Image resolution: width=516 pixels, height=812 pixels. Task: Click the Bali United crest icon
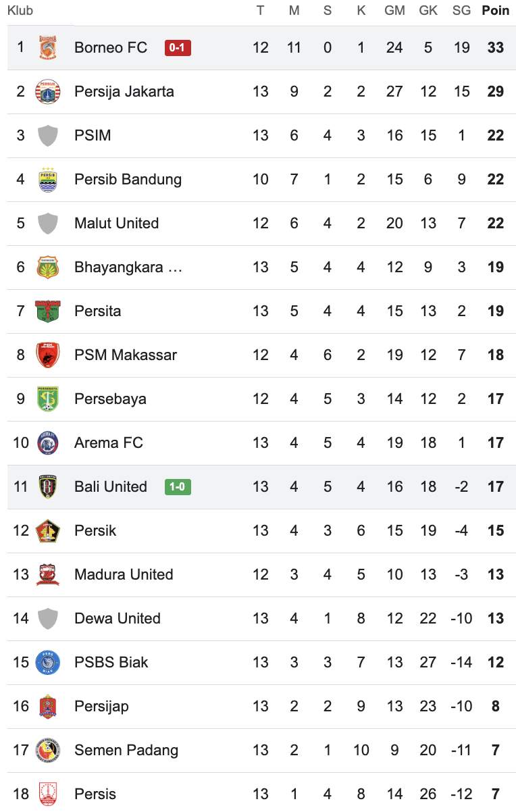[x=48, y=487]
